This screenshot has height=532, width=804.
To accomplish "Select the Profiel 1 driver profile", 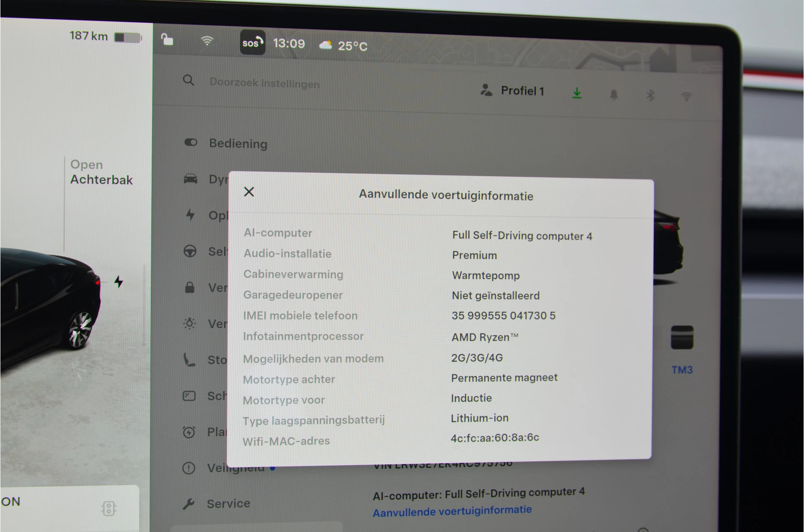I will (x=513, y=90).
